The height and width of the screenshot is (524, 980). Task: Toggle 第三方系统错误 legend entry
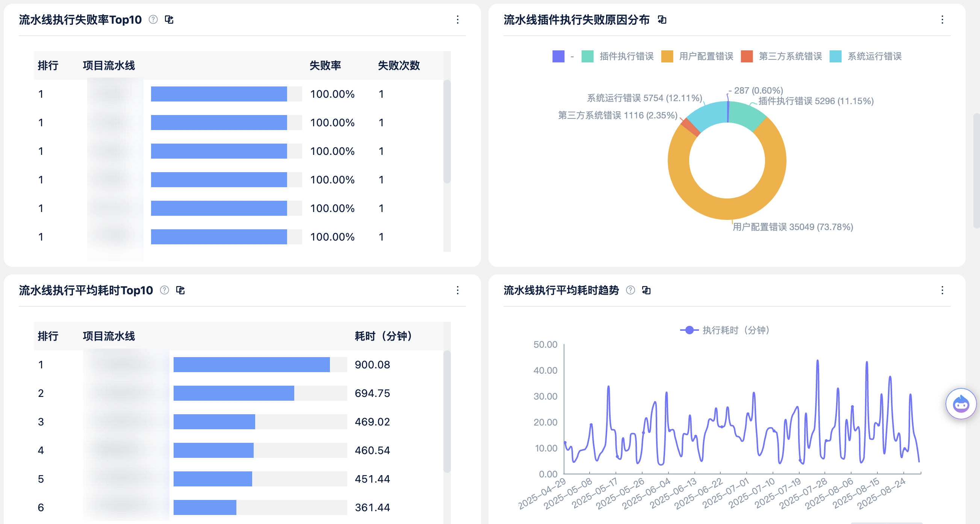790,56
